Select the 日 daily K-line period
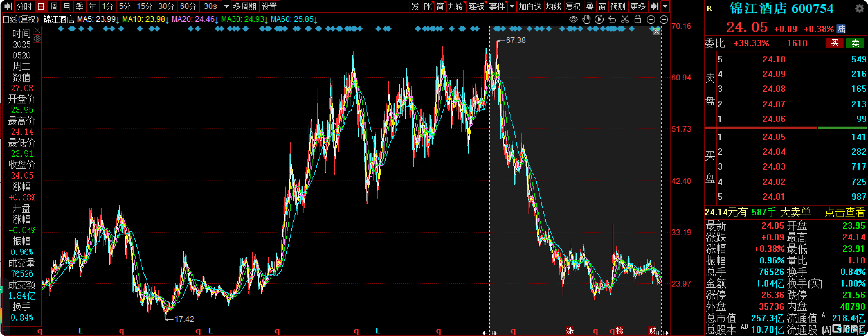 point(41,6)
